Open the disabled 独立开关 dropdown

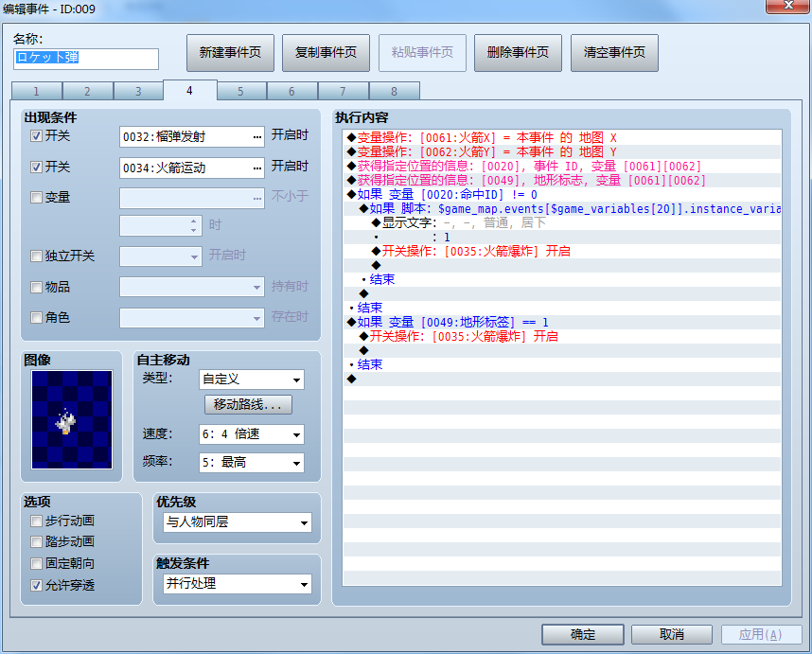coord(161,256)
